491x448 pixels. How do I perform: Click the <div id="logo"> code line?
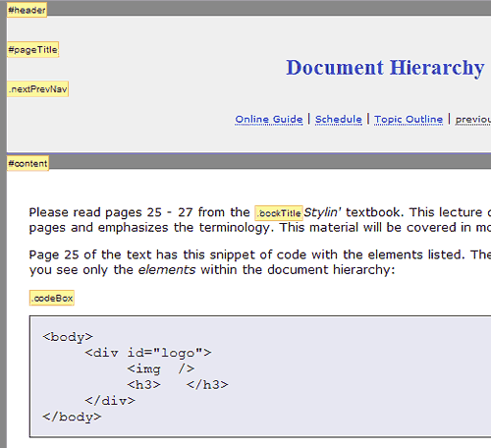pyautogui.click(x=148, y=353)
